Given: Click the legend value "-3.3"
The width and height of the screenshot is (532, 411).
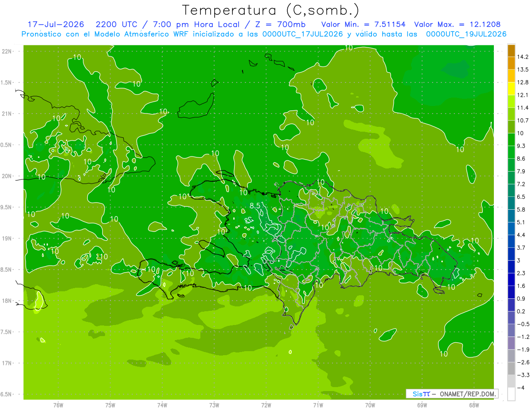Looking at the screenshot, I should [523, 374].
